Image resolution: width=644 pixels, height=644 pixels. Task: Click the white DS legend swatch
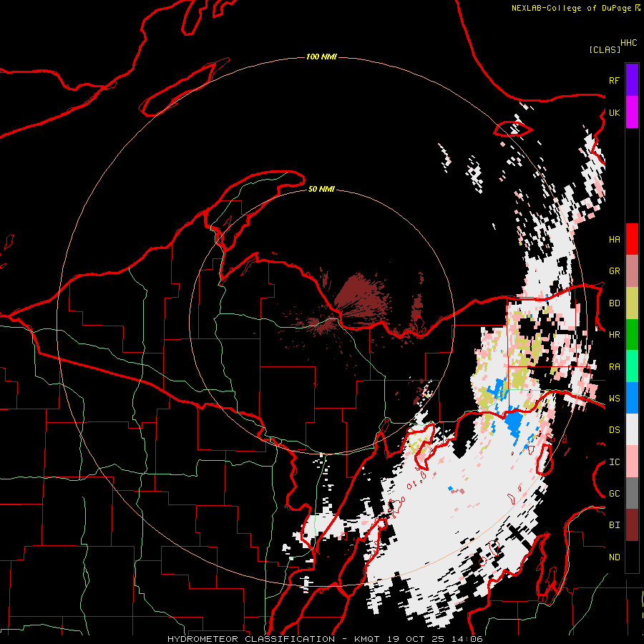(x=632, y=429)
